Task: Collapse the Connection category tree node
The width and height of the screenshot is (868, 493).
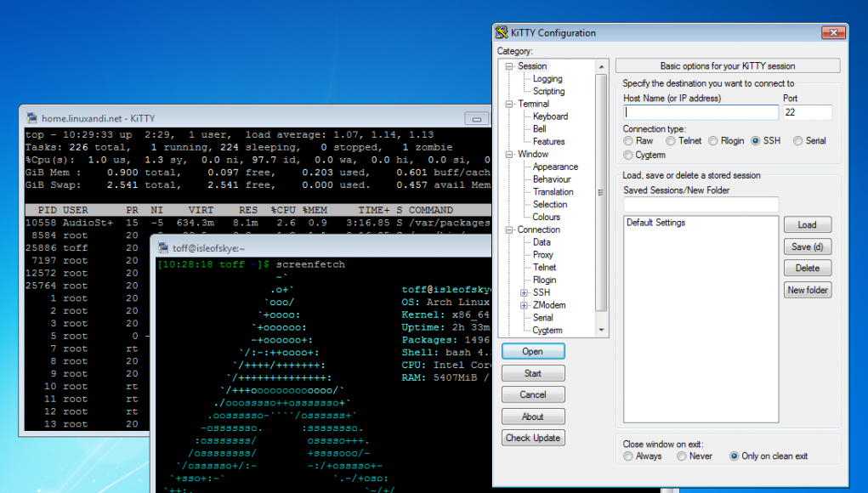Action: point(509,229)
